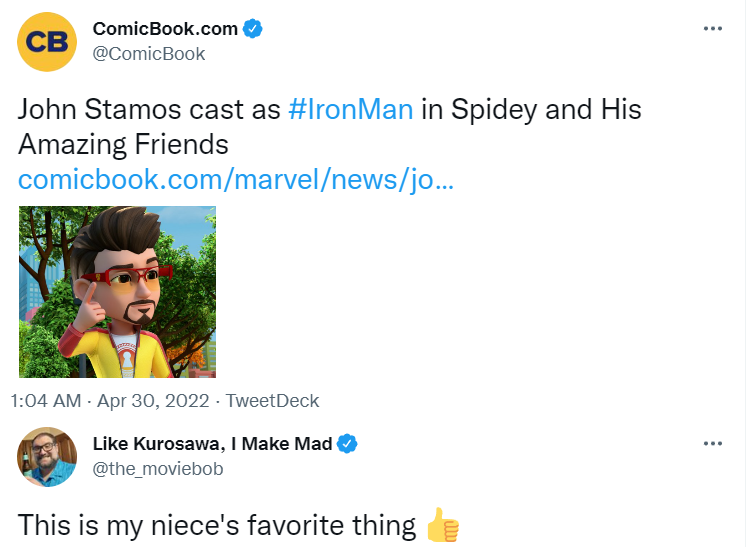The height and width of the screenshot is (547, 748).
Task: Click the thumbs up emoji
Action: point(441,525)
